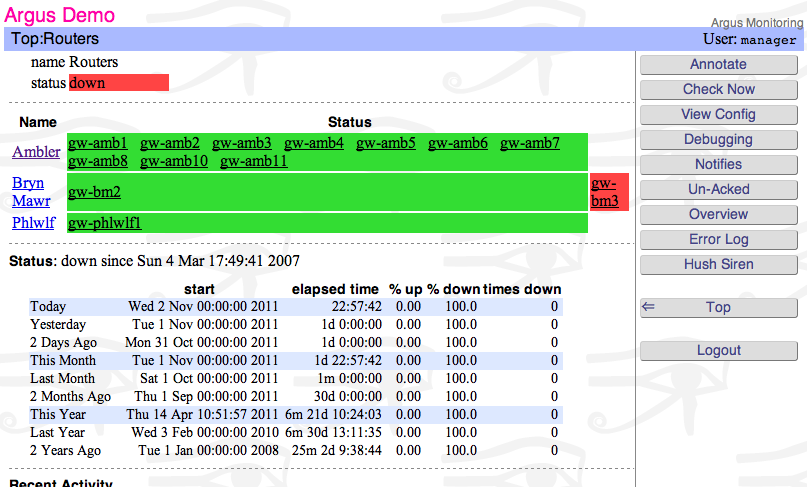Show the Un-Acked notifications
The image size is (807, 487).
[x=717, y=189]
